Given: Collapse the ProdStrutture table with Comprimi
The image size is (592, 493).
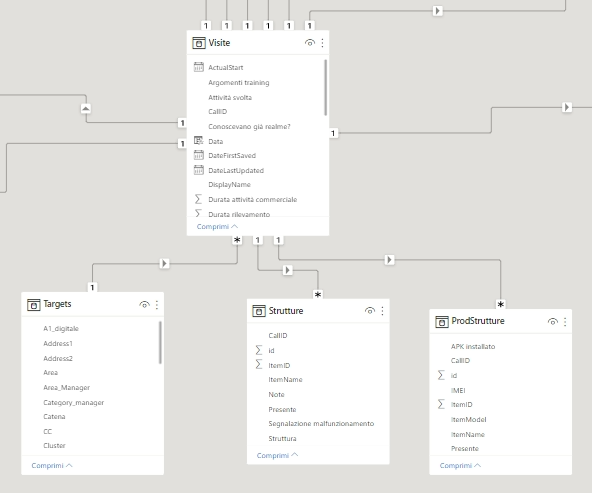Looking at the screenshot, I should click(460, 465).
